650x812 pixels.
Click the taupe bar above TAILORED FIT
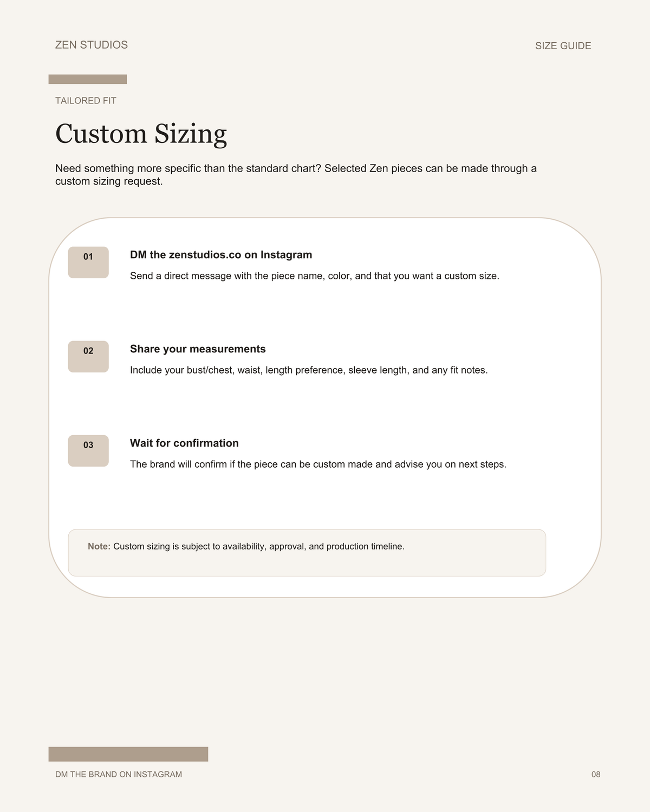pos(88,80)
